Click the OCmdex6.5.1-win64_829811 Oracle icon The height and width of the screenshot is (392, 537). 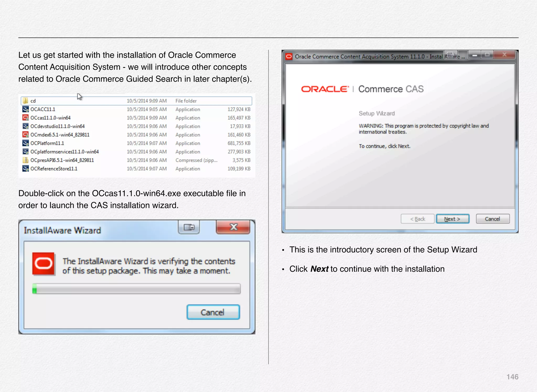(x=25, y=135)
